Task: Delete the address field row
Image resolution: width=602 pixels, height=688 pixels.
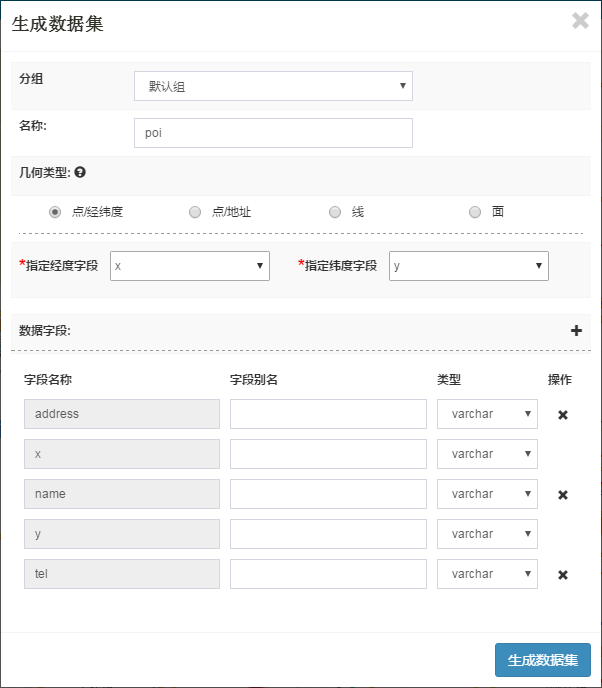Action: [x=563, y=415]
